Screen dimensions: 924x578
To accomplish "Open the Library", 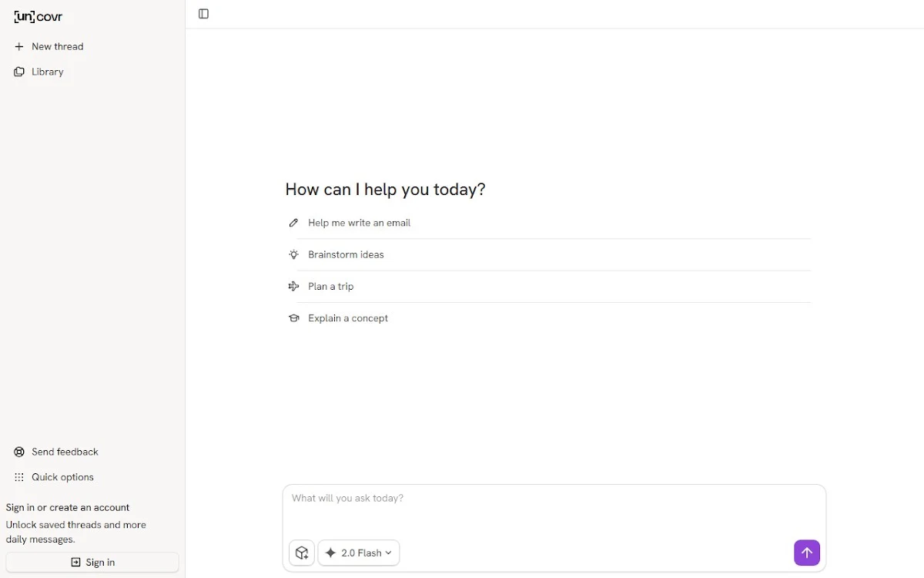I will click(x=38, y=72).
